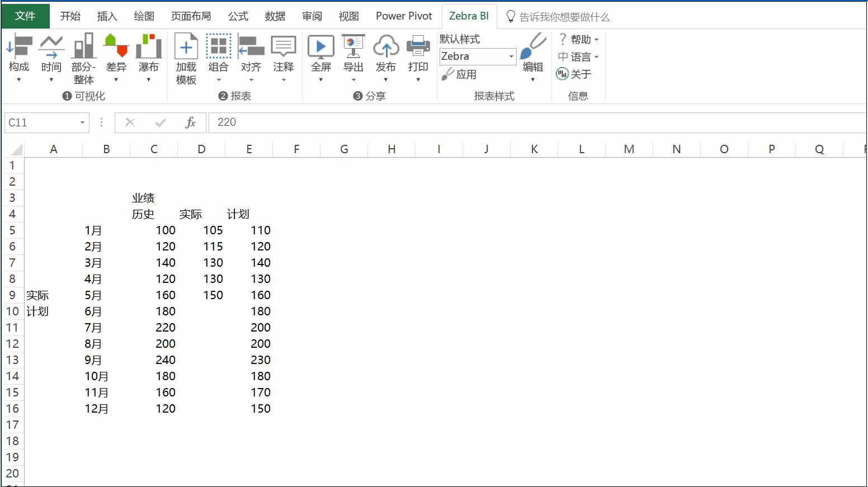Screen dimensions: 868x487
Task: Switch to the Power Pivot ribbon tab
Action: pos(404,16)
